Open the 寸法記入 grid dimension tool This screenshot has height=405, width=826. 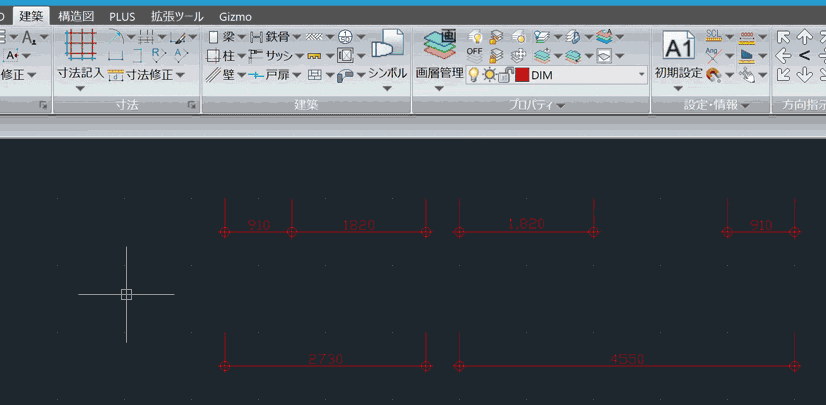(x=80, y=45)
